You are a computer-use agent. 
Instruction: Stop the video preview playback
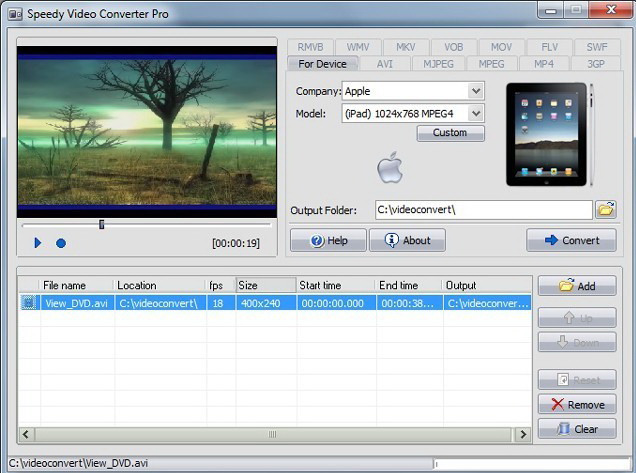(x=61, y=243)
